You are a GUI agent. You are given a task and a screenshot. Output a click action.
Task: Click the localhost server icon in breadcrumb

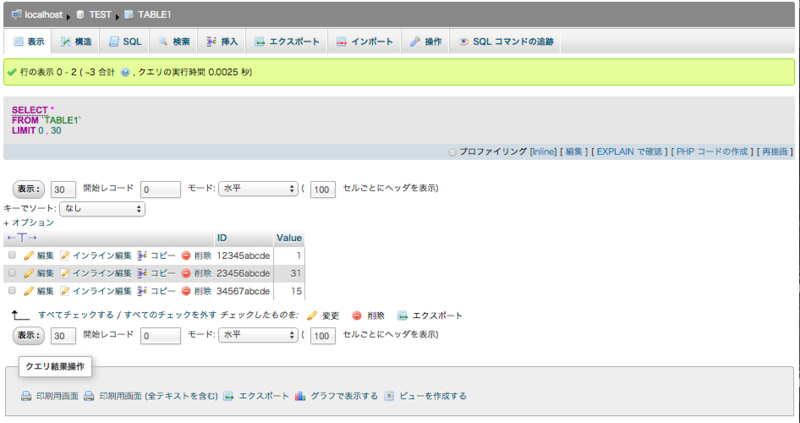coord(17,14)
